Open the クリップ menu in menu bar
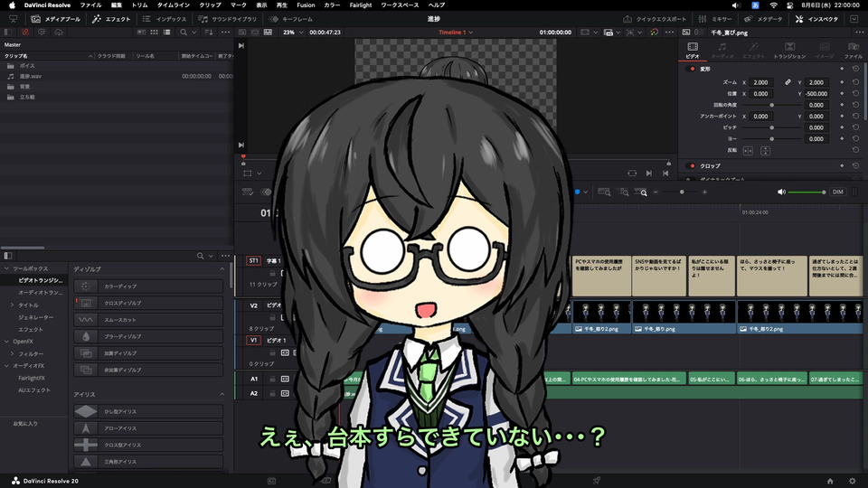The height and width of the screenshot is (488, 868). click(210, 5)
